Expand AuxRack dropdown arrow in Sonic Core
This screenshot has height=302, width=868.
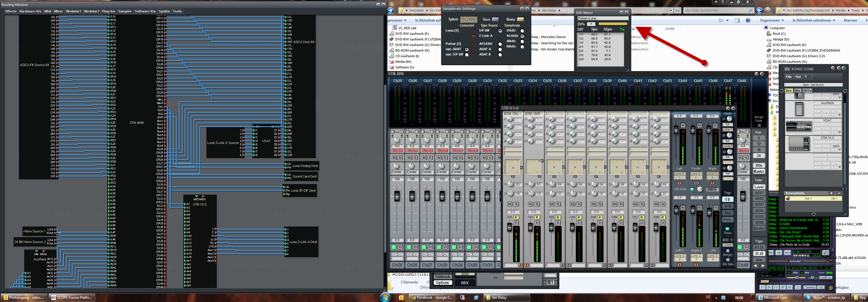840,115
